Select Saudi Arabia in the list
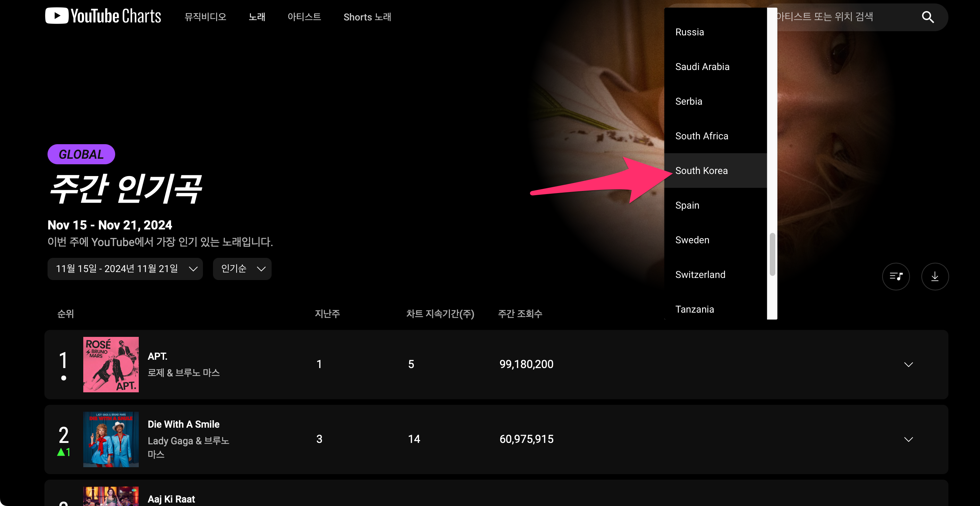The width and height of the screenshot is (980, 506). pos(702,67)
